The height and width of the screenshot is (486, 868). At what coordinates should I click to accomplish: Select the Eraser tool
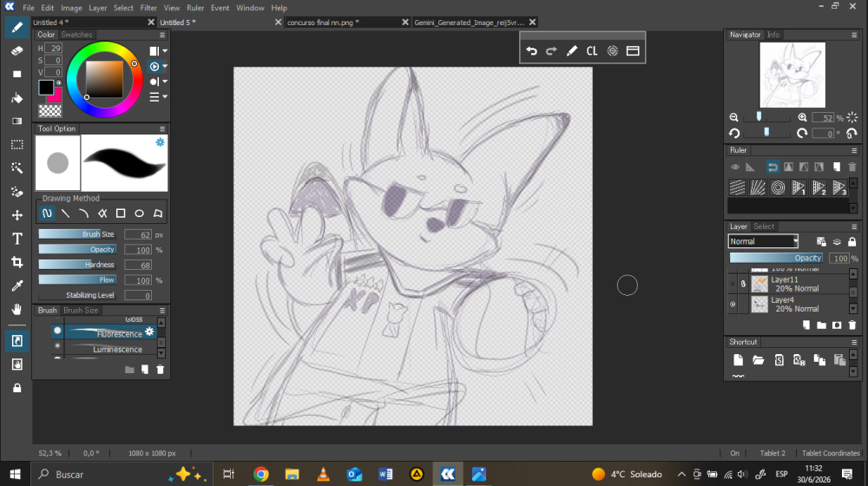[17, 51]
